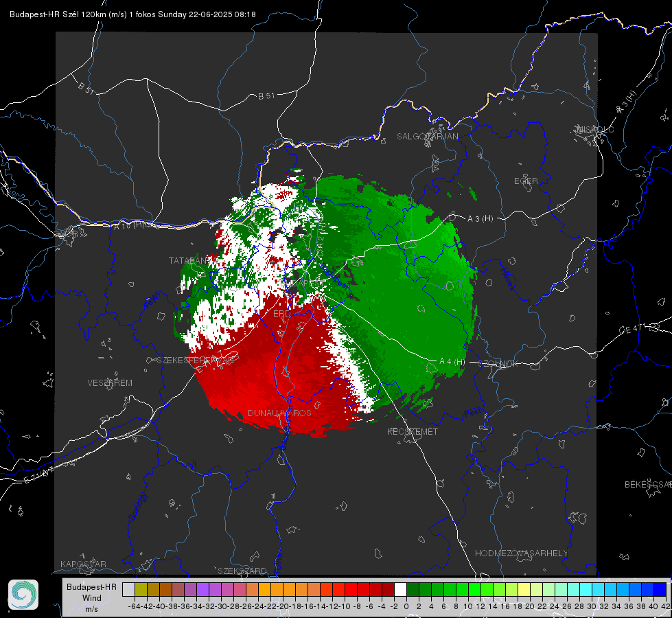Click the VESZPRÉM city label
Screen dimensions: 672x618
(110, 382)
